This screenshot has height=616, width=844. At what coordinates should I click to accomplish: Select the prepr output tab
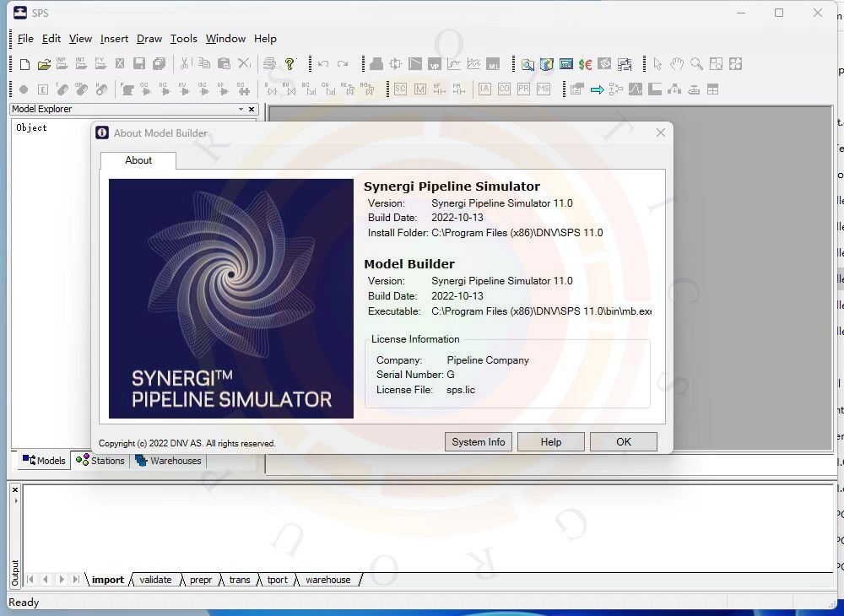(x=201, y=580)
